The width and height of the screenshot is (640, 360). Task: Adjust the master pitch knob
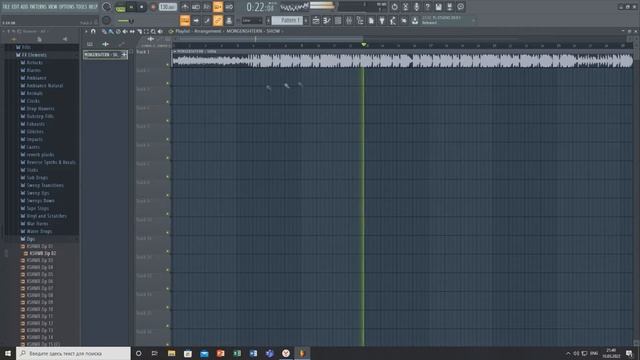[107, 20]
